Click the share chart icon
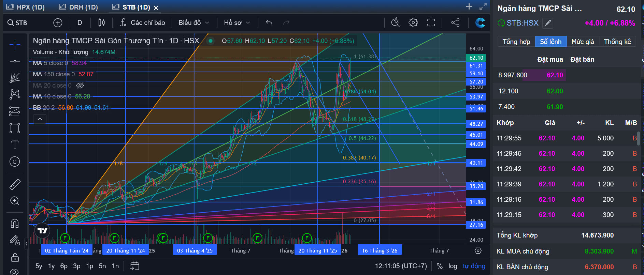The width and height of the screenshot is (644, 275). 455,23
